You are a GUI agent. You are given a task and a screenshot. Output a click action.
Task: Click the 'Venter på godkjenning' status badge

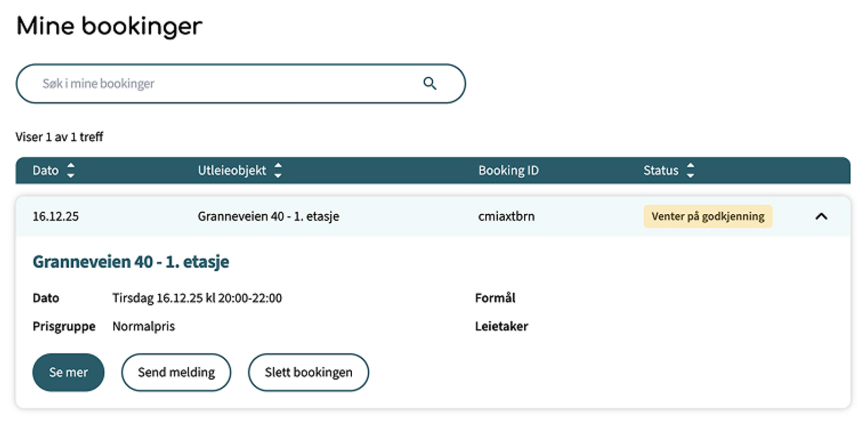708,217
